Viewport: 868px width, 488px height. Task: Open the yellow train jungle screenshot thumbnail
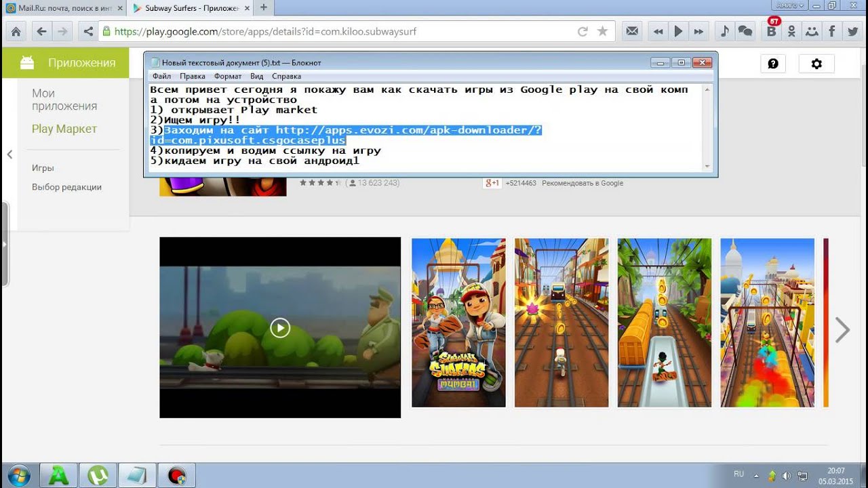pyautogui.click(x=665, y=323)
